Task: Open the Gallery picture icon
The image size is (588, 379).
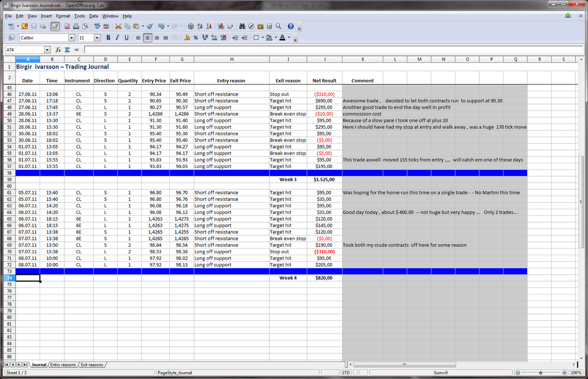Action: (260, 26)
